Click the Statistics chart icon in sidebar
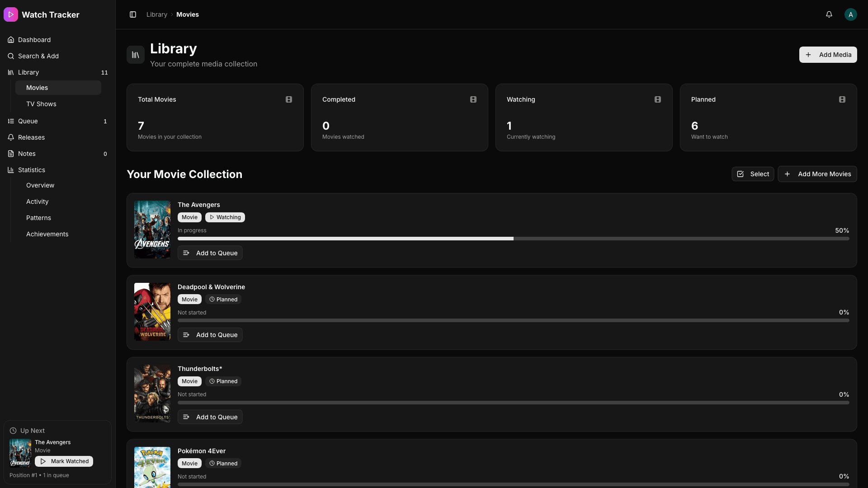Viewport: 868px width, 488px height. 11,170
